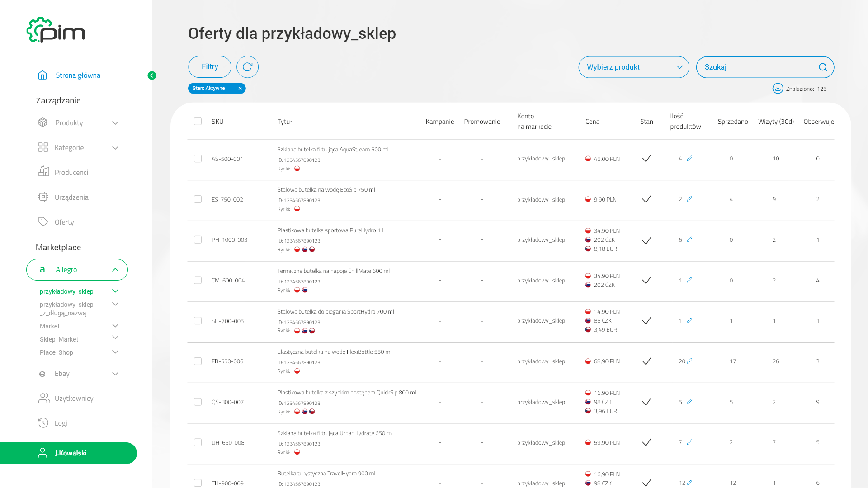
Task: Click the Producenci factory icon
Action: [x=43, y=172]
